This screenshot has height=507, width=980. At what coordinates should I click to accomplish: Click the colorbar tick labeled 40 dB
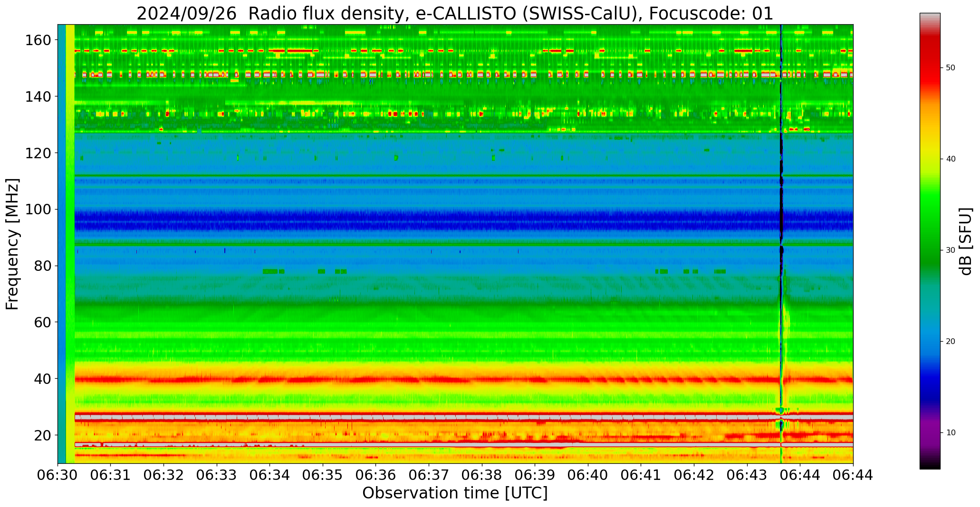pyautogui.click(x=951, y=159)
